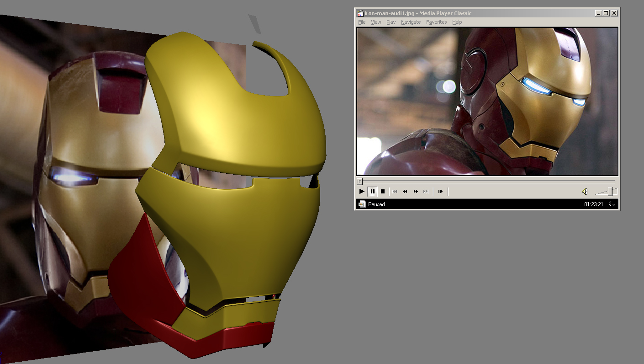
Task: Click the muted speaker icon in status bar
Action: tap(612, 204)
